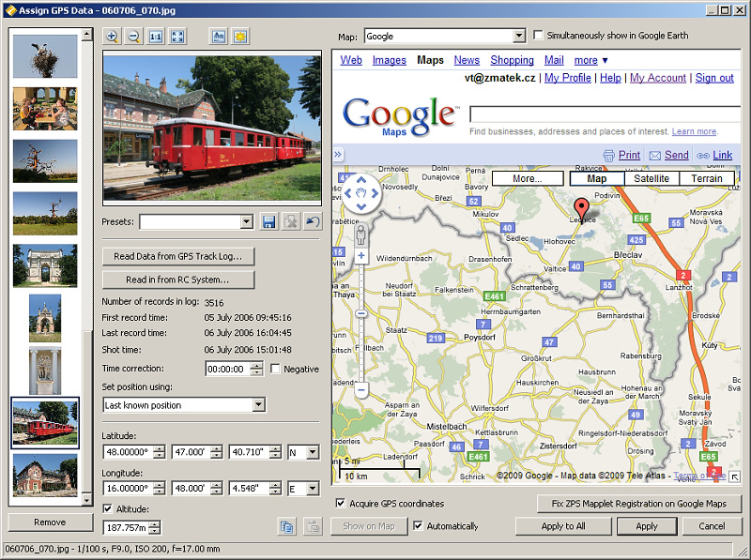Click thumbnail list scrollbar up arrow
The image size is (751, 560).
click(86, 34)
